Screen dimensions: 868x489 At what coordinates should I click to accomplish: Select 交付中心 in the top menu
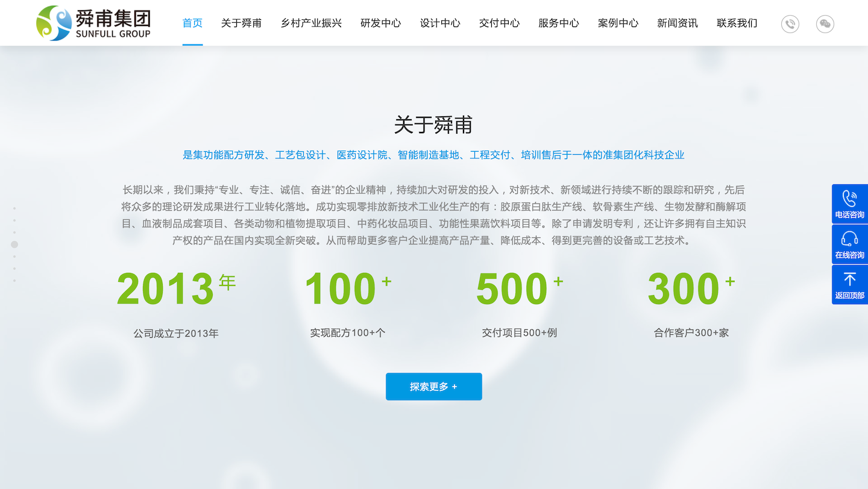coord(499,23)
